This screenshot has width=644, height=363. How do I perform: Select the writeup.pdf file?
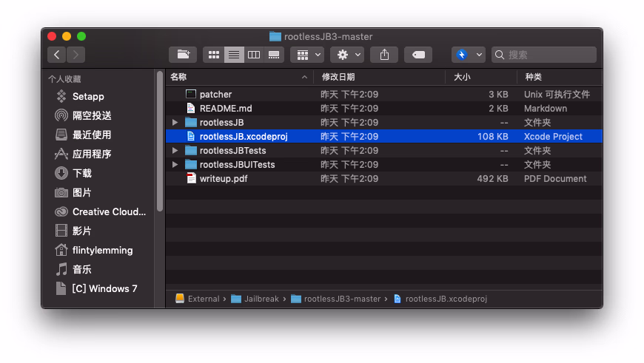[222, 179]
